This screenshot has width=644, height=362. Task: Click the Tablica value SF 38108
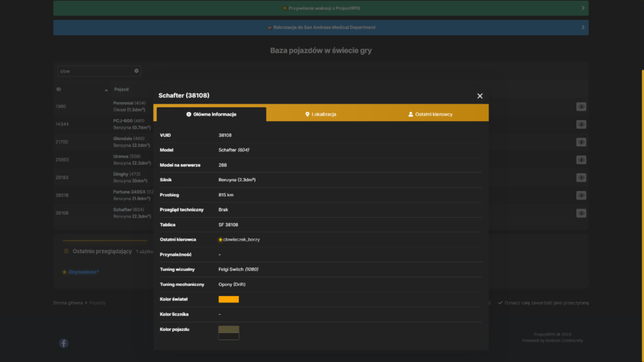pyautogui.click(x=228, y=225)
